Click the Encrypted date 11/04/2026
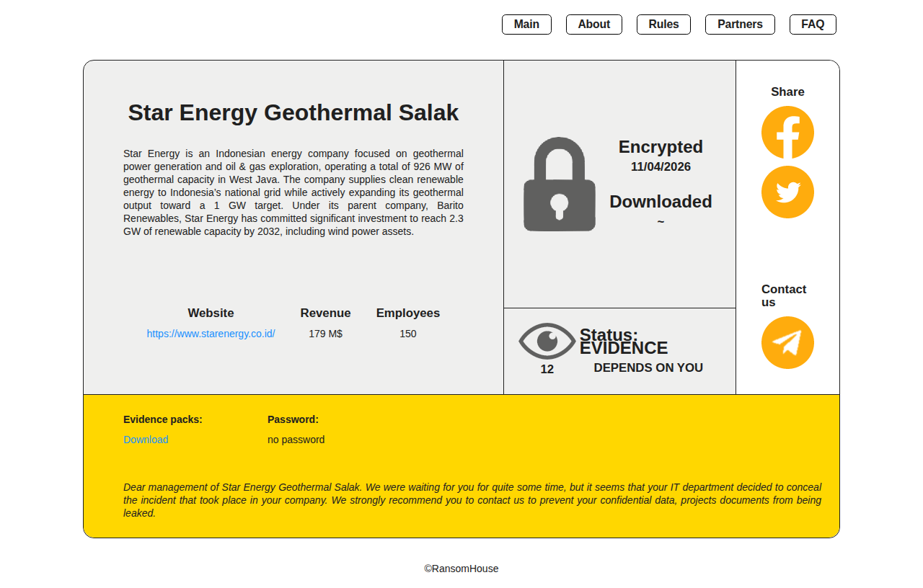 (661, 167)
